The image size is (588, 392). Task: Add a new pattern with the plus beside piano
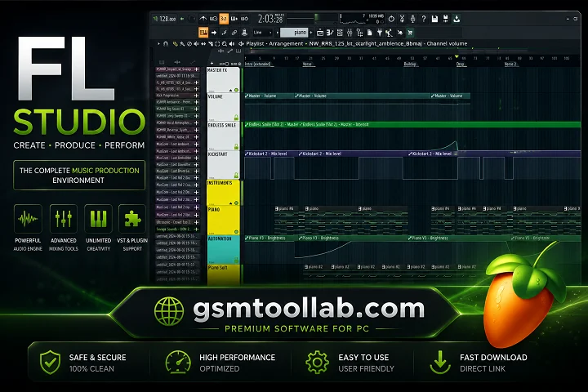coord(311,33)
